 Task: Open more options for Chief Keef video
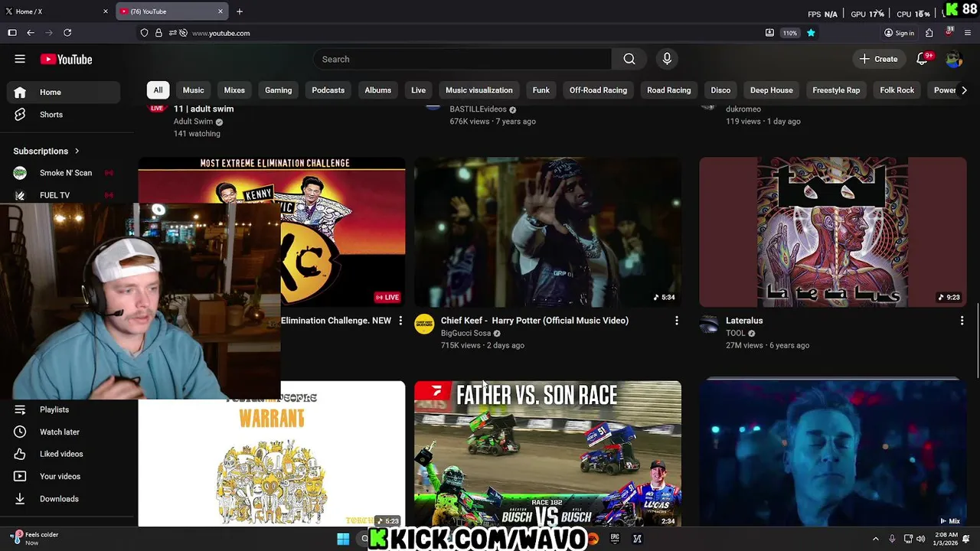(676, 321)
